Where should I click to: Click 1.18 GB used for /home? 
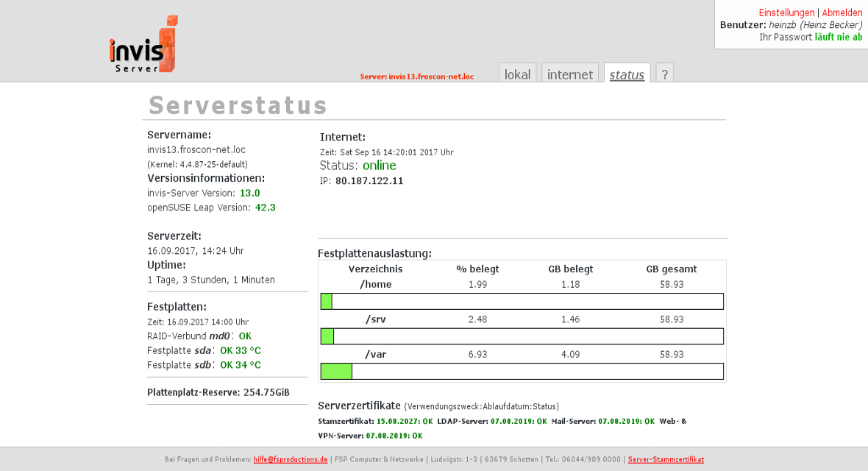571,284
